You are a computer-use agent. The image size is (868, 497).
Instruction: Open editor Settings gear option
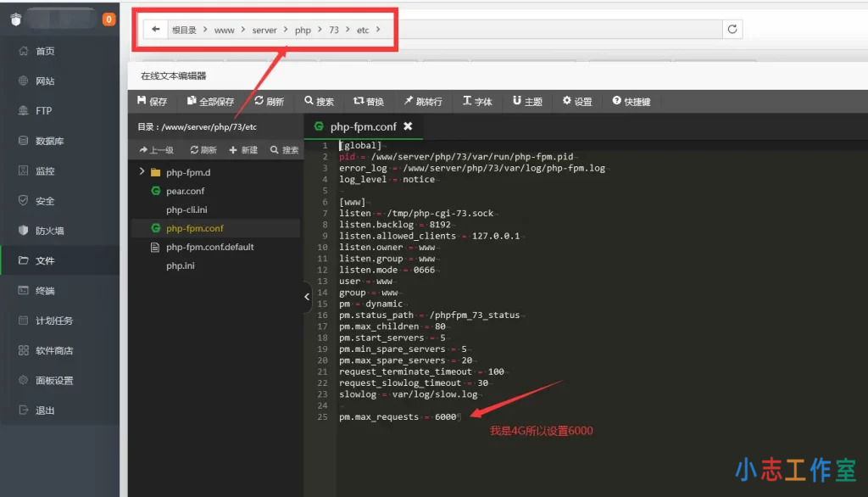577,102
